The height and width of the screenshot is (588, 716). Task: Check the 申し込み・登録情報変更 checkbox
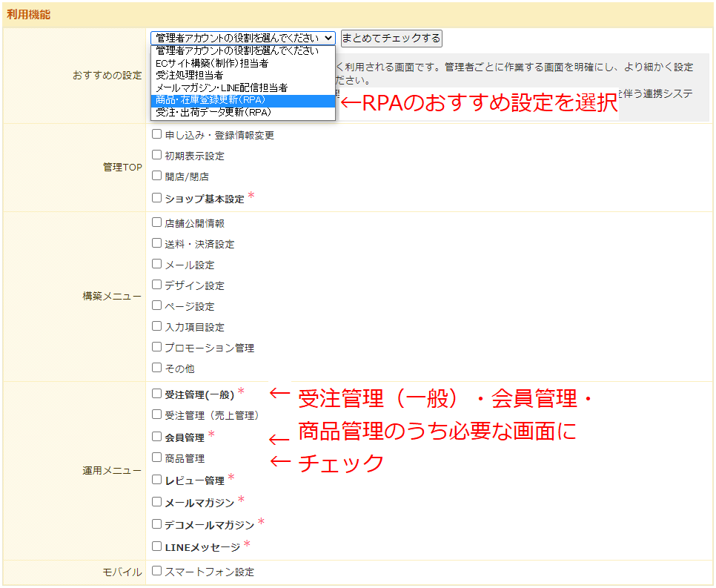tap(156, 135)
